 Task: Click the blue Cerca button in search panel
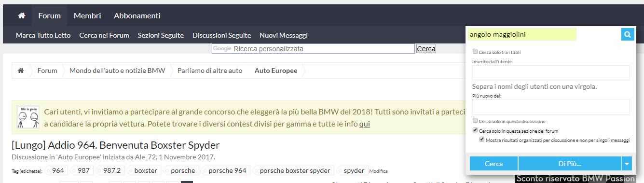coord(493,164)
